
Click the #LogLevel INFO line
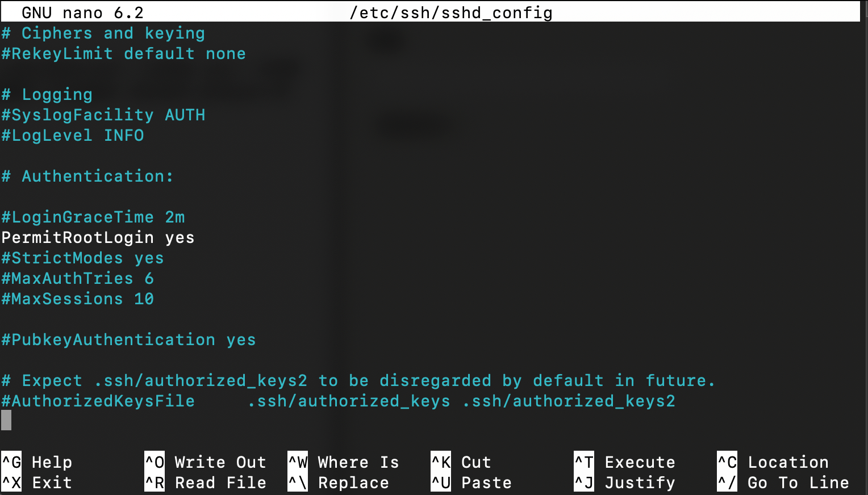click(x=73, y=135)
